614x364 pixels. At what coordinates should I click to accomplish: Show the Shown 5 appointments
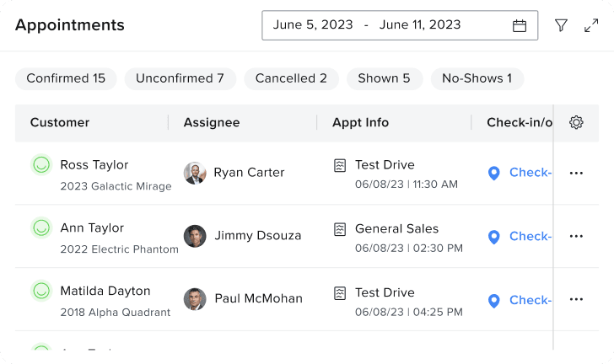[x=384, y=78]
